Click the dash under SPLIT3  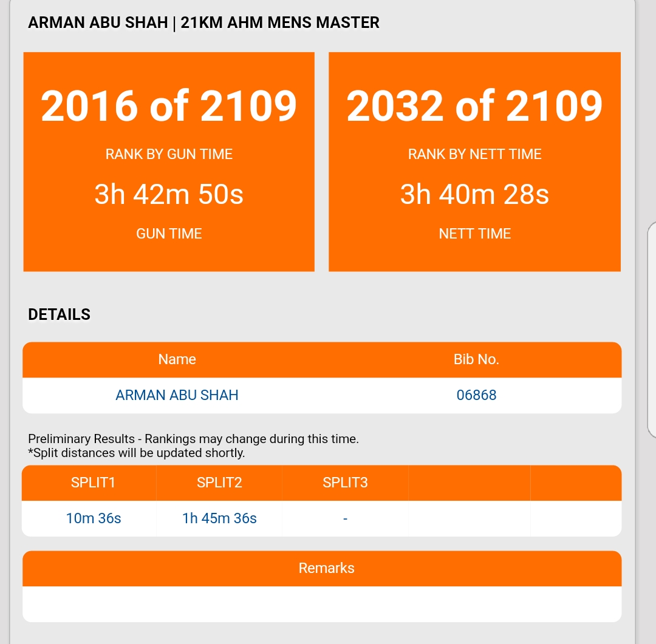(345, 518)
